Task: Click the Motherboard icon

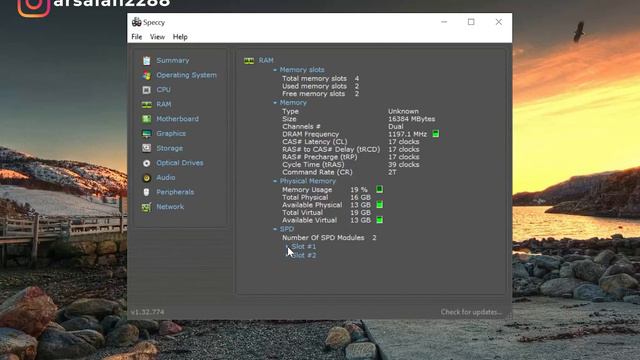Action: [147, 119]
